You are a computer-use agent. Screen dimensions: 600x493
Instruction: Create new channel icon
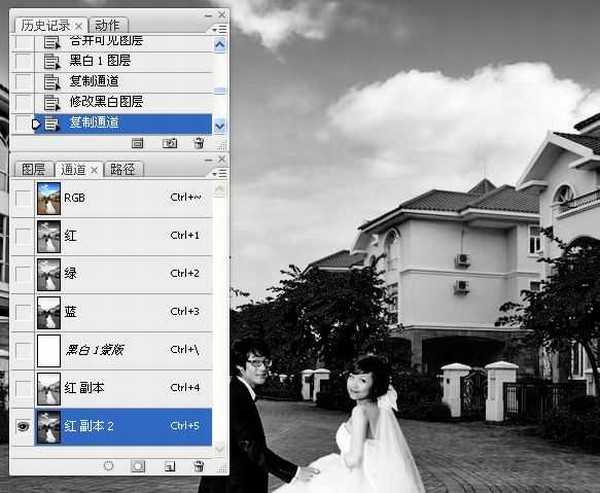(169, 466)
